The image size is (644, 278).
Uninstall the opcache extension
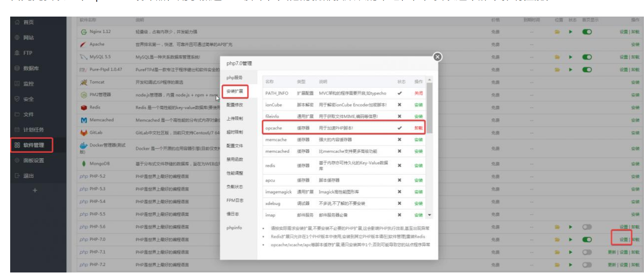tap(418, 128)
